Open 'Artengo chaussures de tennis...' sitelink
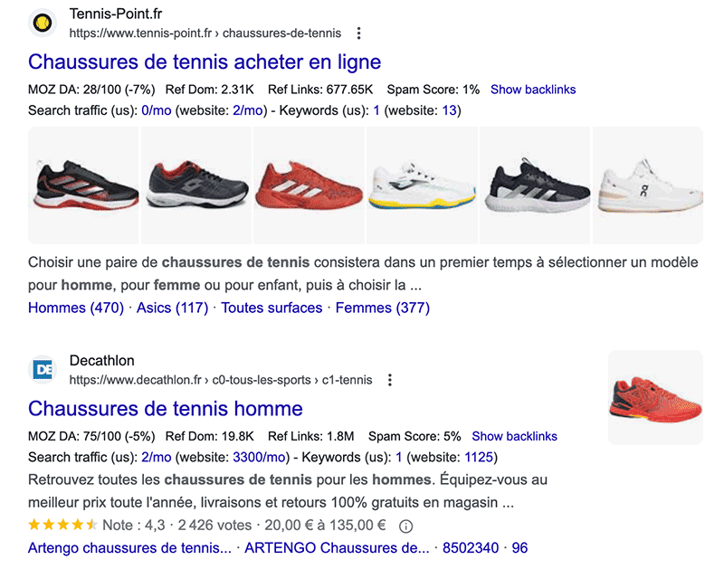 tap(129, 548)
